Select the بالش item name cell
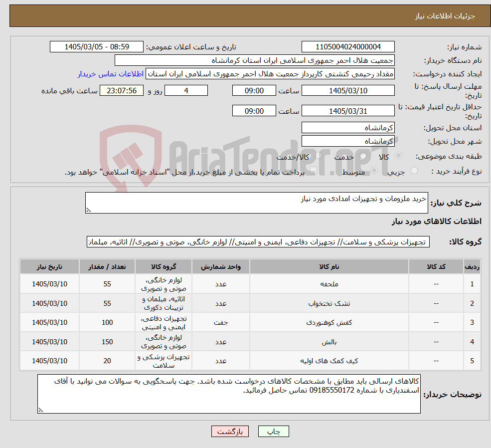Viewport: 491px width, 448px height. coord(329,342)
